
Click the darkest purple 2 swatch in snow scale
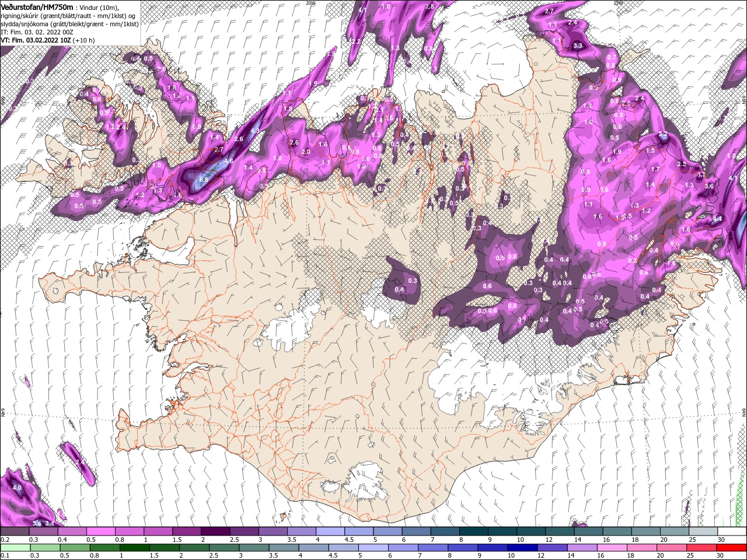[x=215, y=531]
